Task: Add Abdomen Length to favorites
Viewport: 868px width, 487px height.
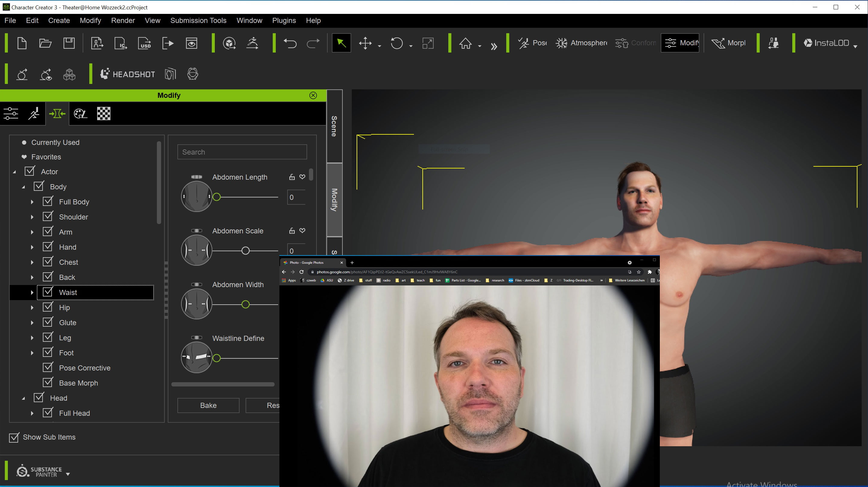Action: coord(302,177)
